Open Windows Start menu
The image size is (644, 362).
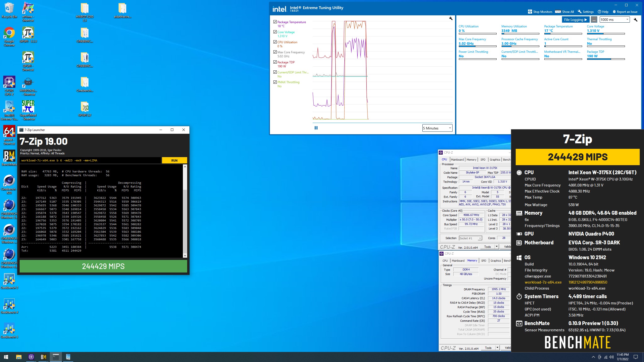[x=6, y=357]
